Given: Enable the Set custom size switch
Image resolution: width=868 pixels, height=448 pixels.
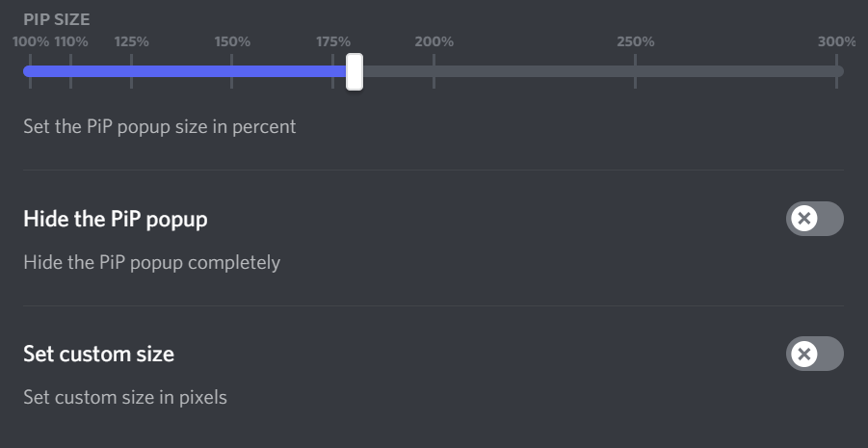Looking at the screenshot, I should pyautogui.click(x=814, y=354).
